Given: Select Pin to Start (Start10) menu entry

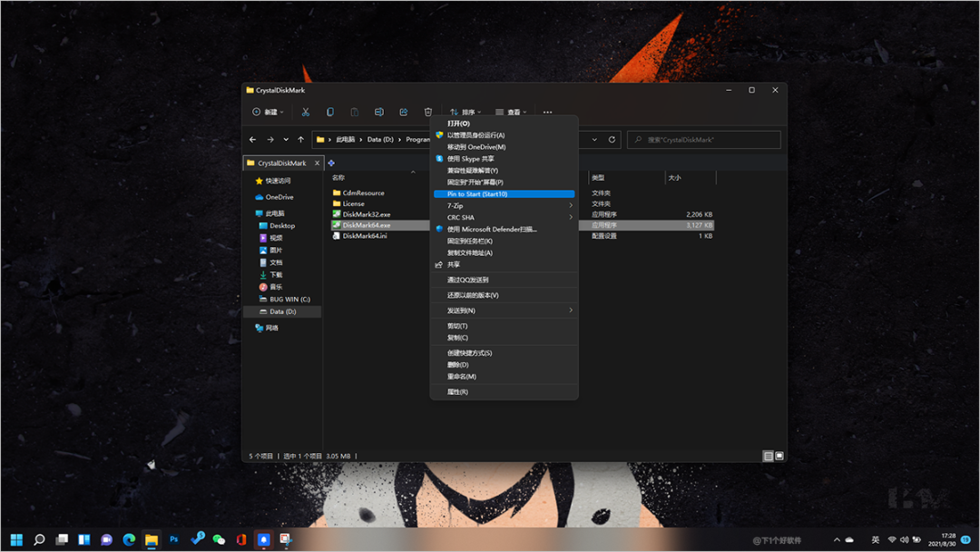Looking at the screenshot, I should (x=504, y=194).
